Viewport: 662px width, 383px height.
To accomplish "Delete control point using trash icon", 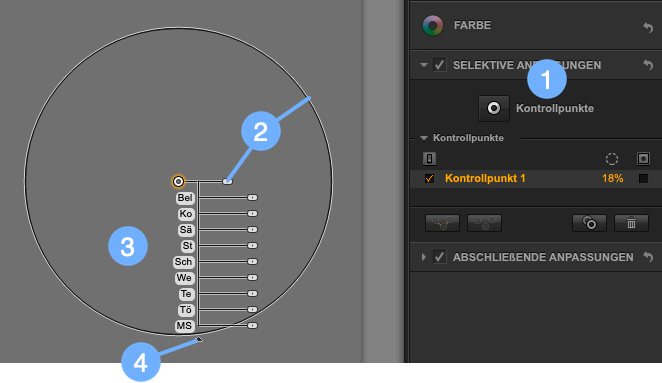I will (x=632, y=223).
